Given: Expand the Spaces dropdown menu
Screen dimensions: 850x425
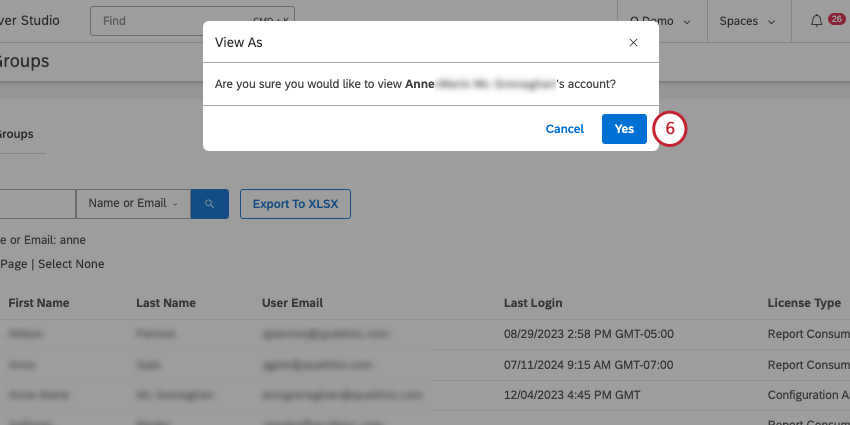Looking at the screenshot, I should pyautogui.click(x=748, y=21).
